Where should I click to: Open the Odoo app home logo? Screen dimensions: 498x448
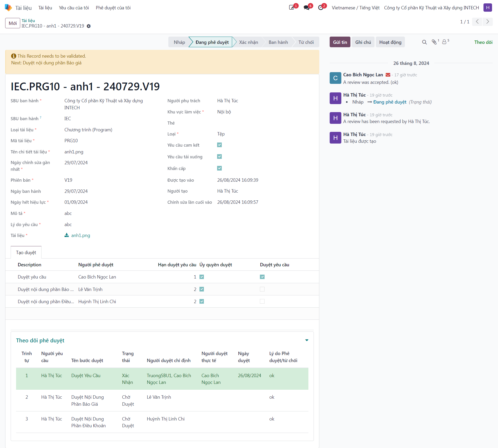pyautogui.click(x=8, y=8)
